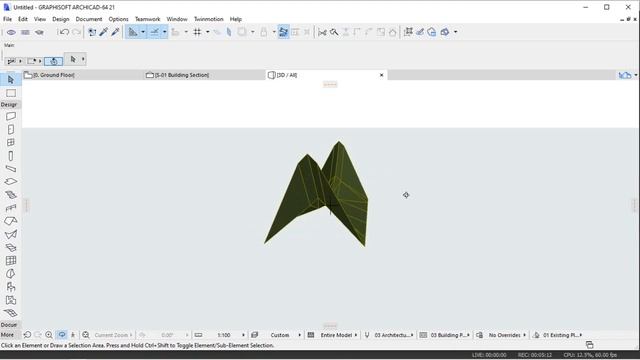The image size is (640, 360).
Task: Choose the Railing tool
Action: (x=11, y=208)
